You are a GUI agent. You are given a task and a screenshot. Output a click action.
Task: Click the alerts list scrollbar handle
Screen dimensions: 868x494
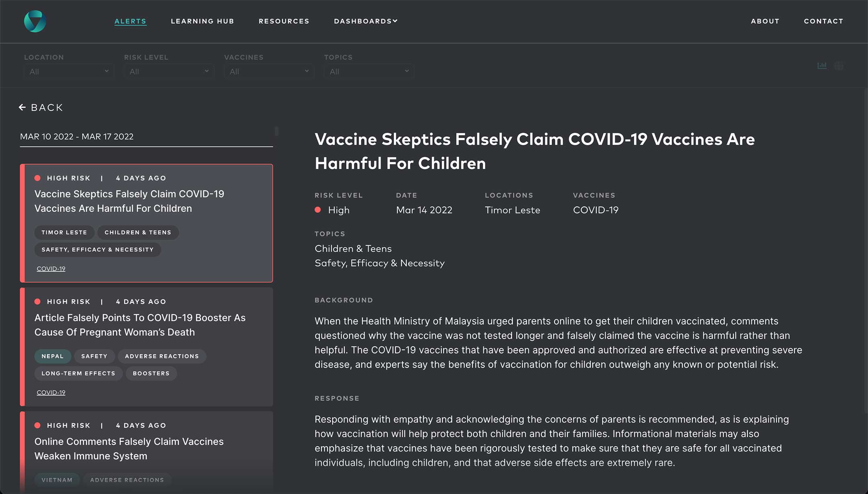point(276,131)
